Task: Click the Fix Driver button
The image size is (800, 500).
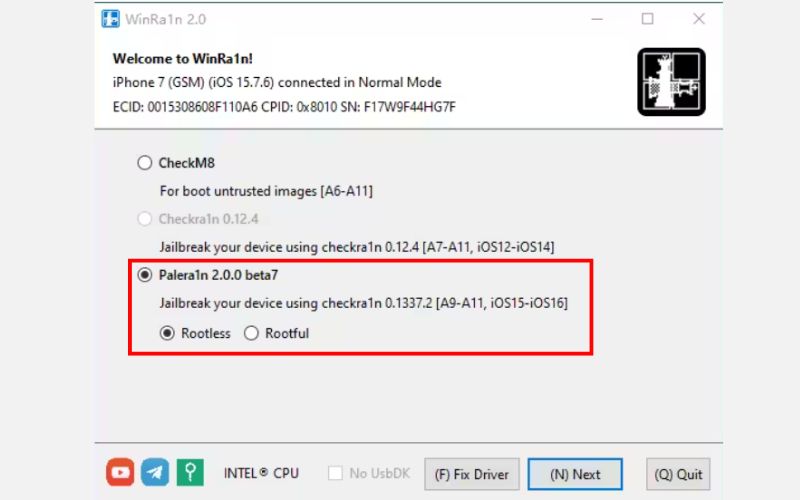Action: pos(472,474)
